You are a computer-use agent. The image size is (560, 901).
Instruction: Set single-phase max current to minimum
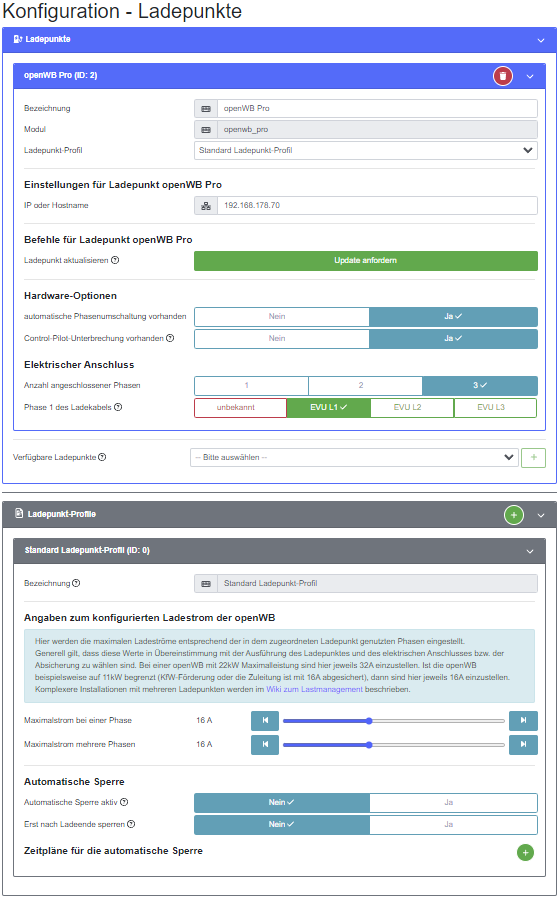265,721
